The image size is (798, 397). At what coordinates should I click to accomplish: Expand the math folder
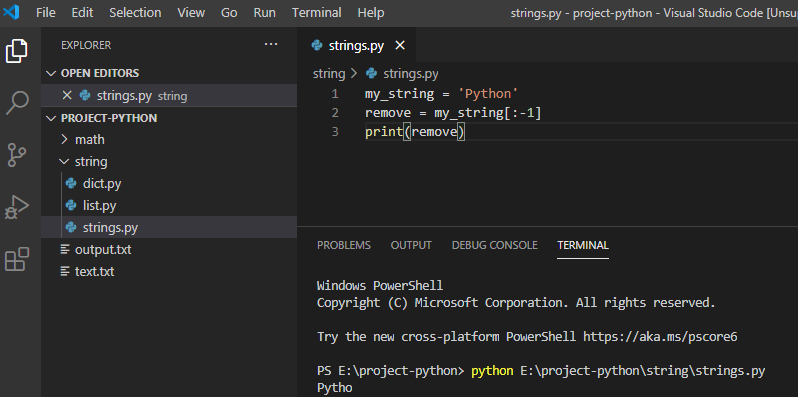pos(64,139)
